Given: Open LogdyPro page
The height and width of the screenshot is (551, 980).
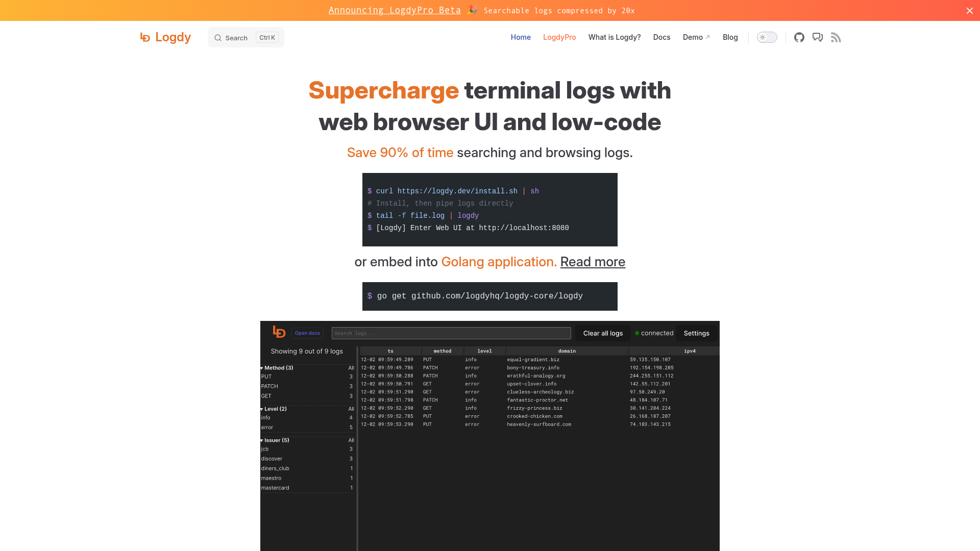Looking at the screenshot, I should tap(559, 37).
